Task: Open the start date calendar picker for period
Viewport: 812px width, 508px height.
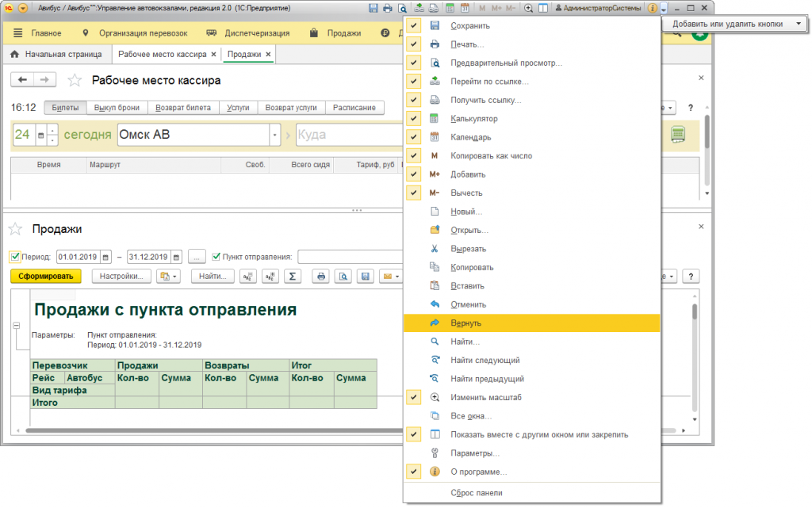Action: click(106, 257)
